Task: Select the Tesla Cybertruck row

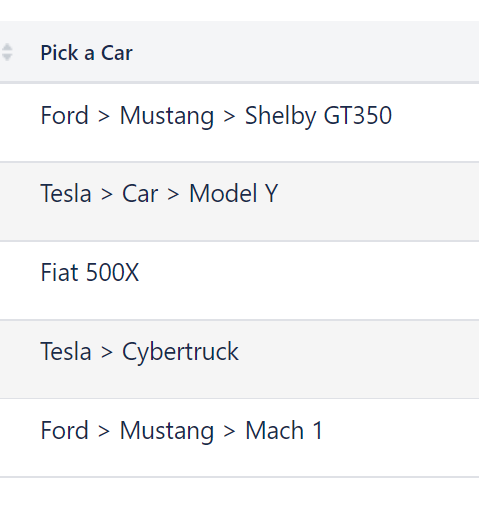Action: tap(239, 359)
